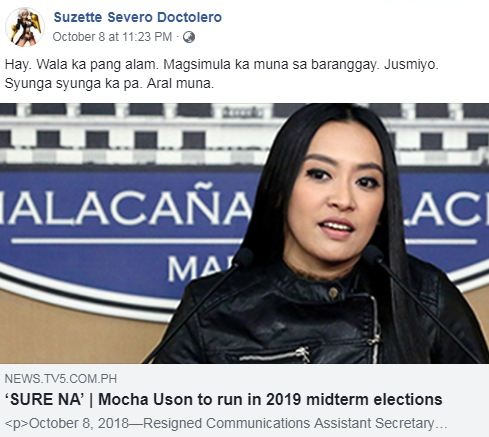Click the post text beginning 'Hay. Wala ka'
489x437 pixels.
(222, 74)
